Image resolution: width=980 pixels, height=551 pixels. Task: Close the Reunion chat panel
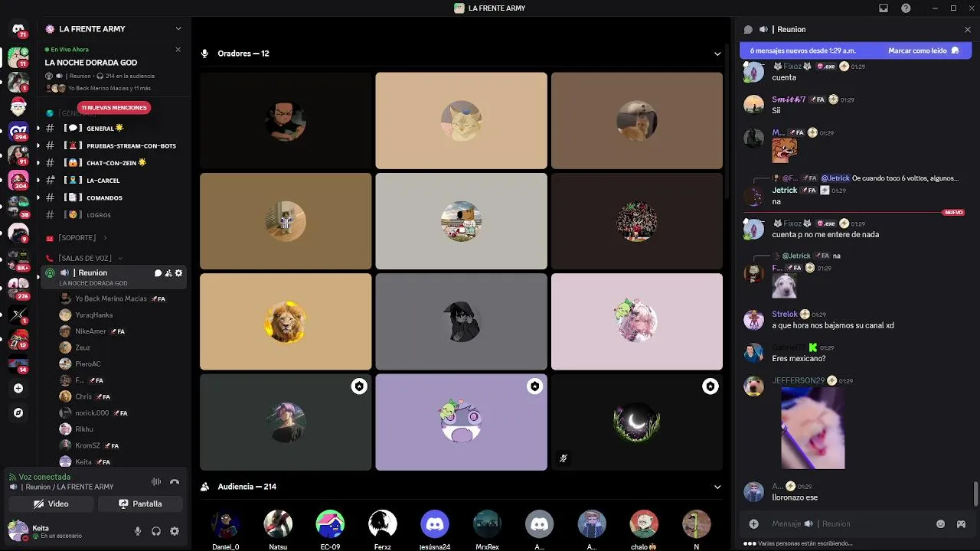(x=967, y=29)
